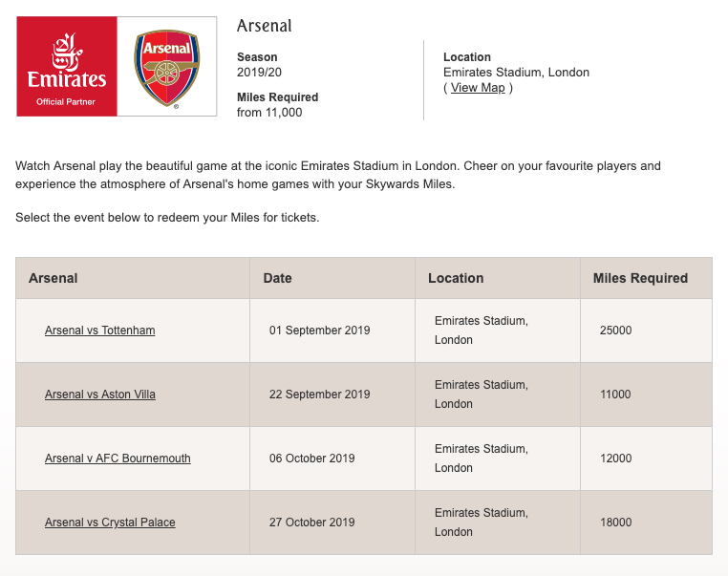Open the Arsenal vs Tottenham match link

click(99, 331)
